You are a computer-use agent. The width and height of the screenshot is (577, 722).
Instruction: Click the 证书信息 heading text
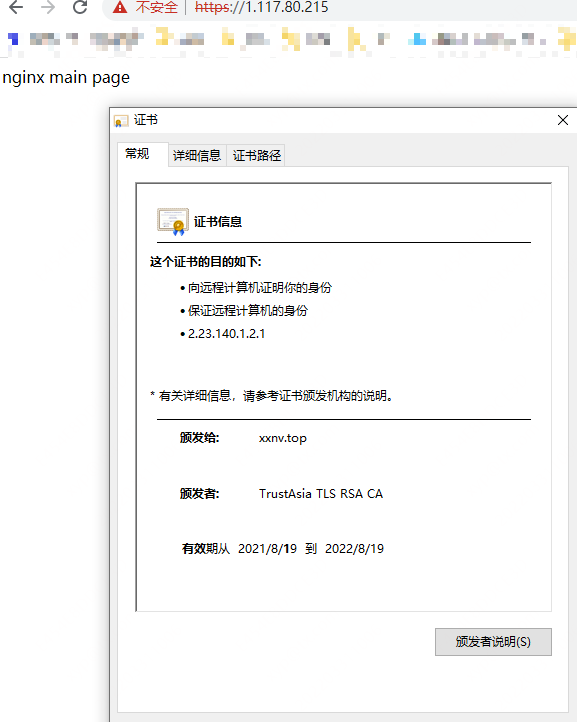tap(218, 222)
